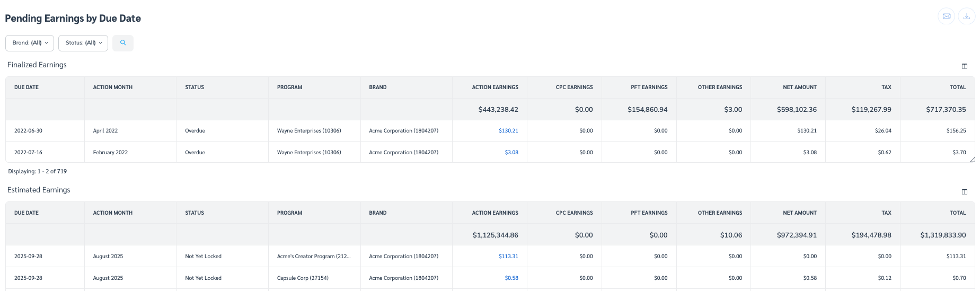Viewport: 980px width, 291px height.
Task: Click the email report envelope icon
Action: point(946,16)
